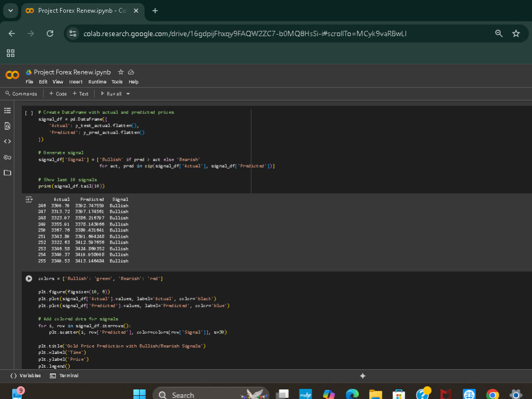Click the empty run brackets of first cell

tap(29, 113)
